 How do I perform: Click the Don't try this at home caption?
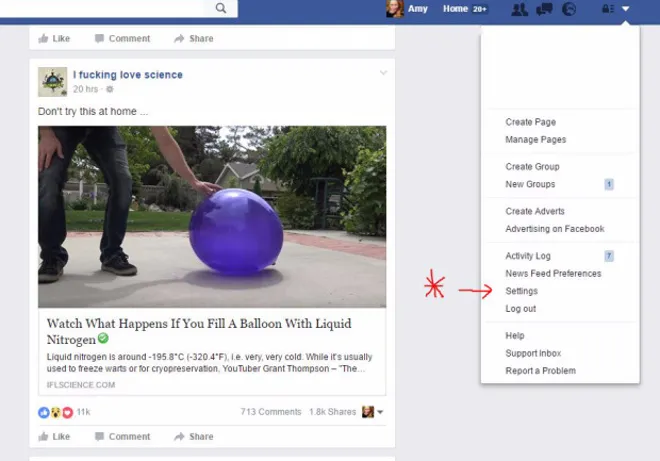[93, 112]
